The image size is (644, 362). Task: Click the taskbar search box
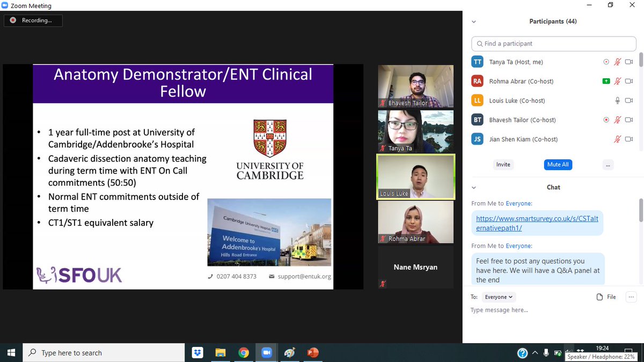[104, 353]
